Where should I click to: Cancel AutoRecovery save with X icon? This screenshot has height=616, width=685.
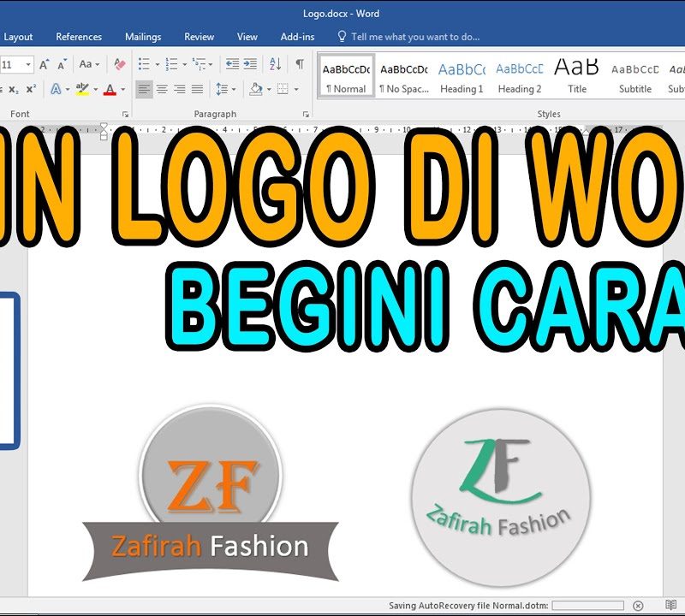[x=638, y=606]
